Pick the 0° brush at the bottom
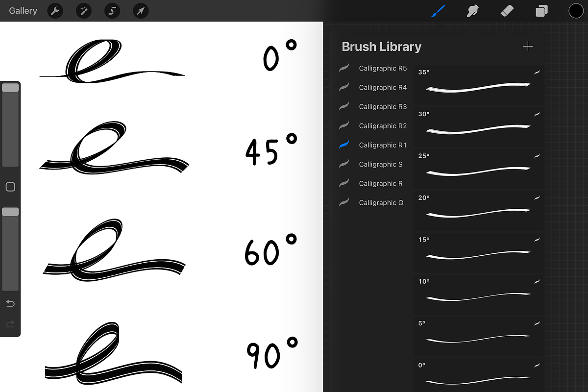Viewport: 588px width, 392px height. (478, 375)
